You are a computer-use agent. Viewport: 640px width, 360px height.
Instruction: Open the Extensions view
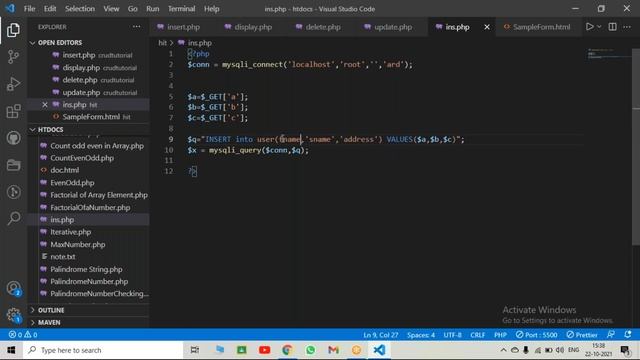tap(13, 111)
